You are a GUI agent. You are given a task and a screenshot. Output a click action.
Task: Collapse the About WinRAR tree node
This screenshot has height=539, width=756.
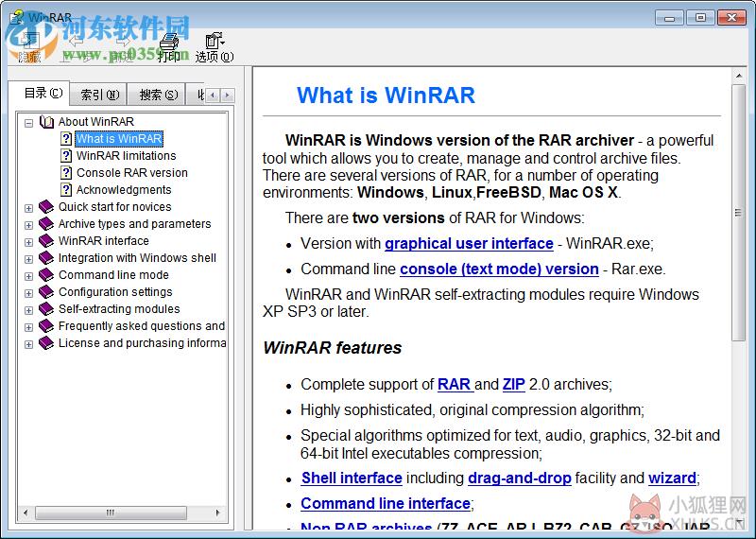[29, 123]
